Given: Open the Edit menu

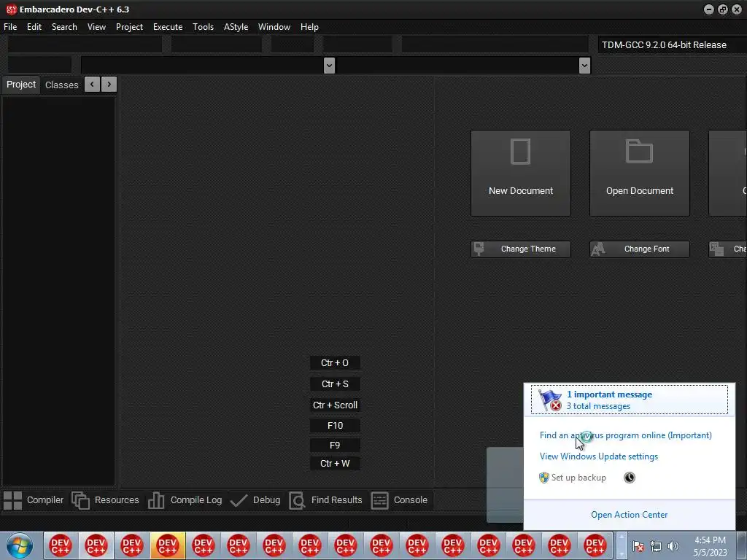Looking at the screenshot, I should [34, 27].
